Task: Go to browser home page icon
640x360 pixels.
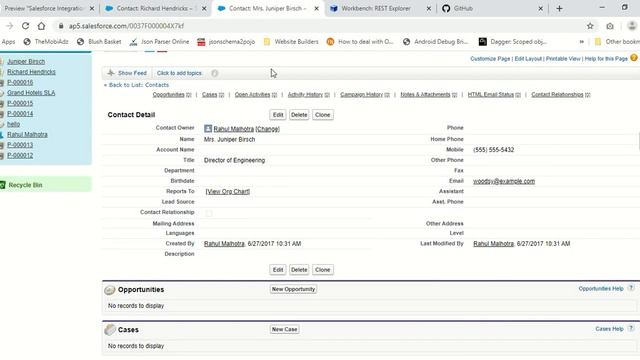Action: (41, 26)
